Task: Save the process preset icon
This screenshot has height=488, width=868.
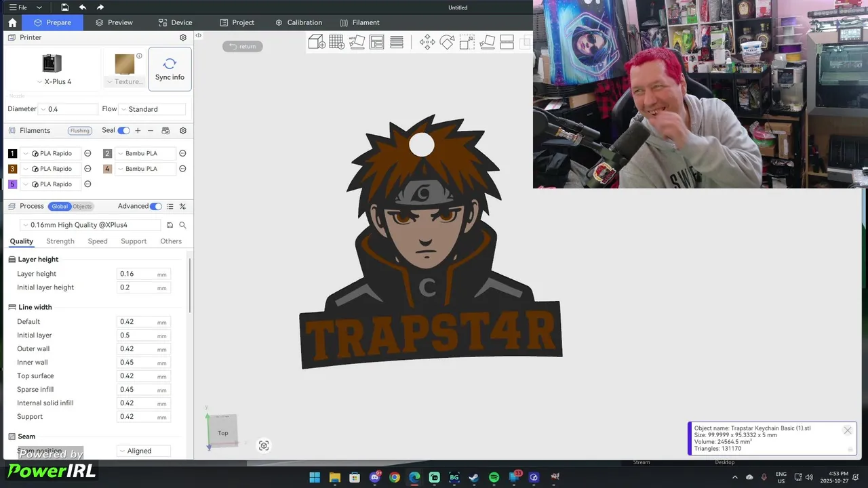Action: pyautogui.click(x=170, y=225)
